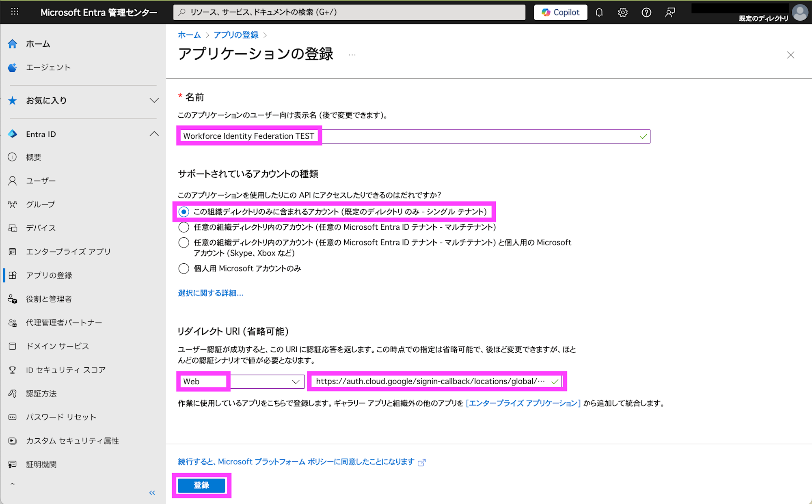
Task: Click the パスワード リセット icon
Action: [13, 417]
